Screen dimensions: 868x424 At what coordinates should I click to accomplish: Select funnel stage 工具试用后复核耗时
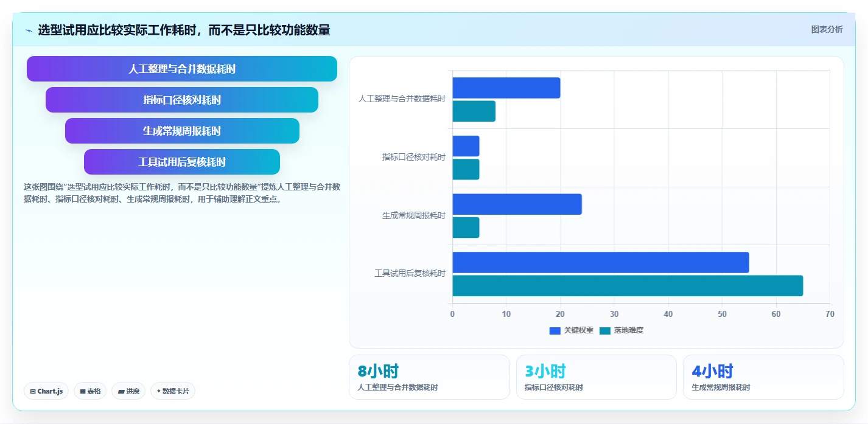(x=182, y=162)
